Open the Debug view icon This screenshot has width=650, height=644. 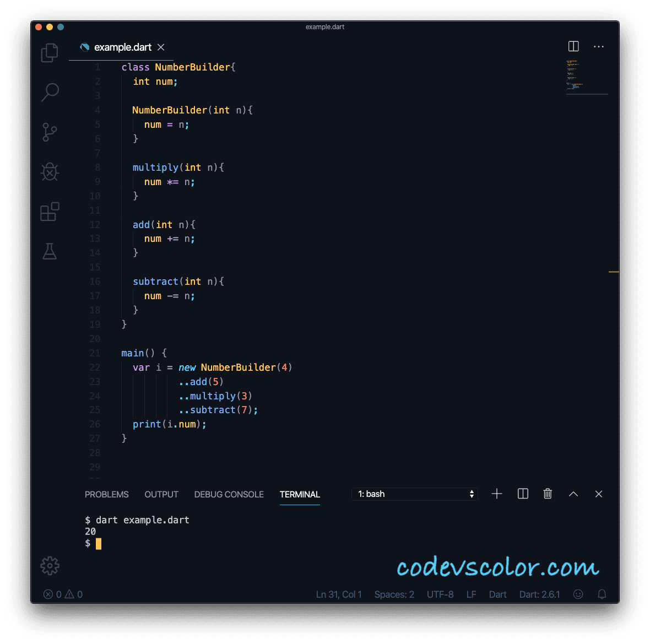click(50, 172)
